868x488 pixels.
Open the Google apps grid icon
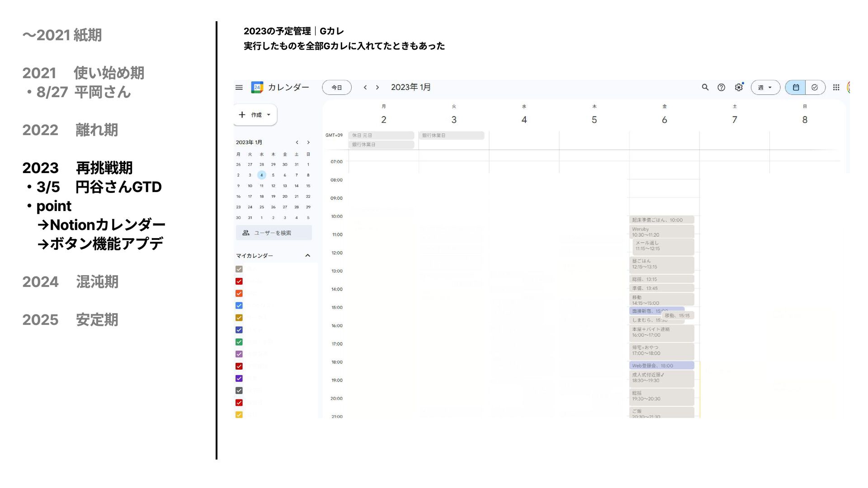[836, 87]
